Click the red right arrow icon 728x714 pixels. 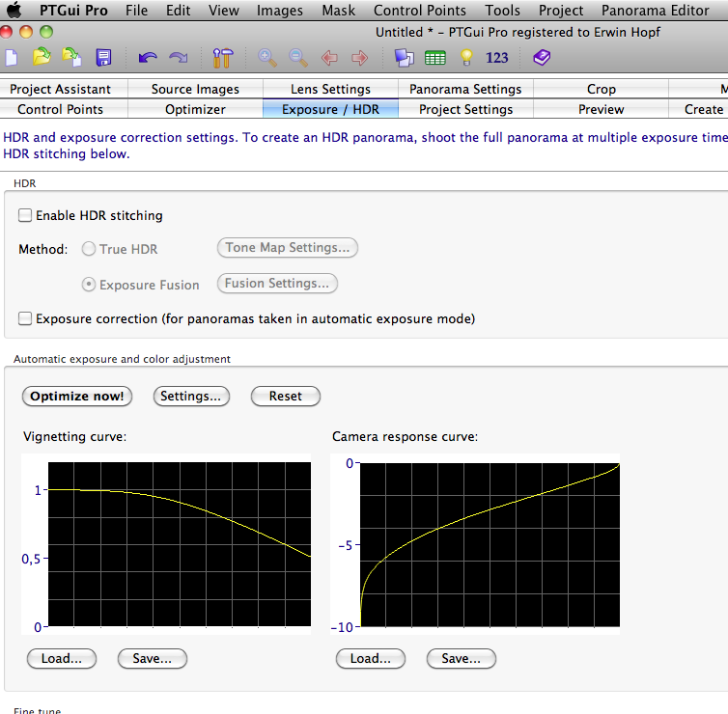[x=359, y=58]
